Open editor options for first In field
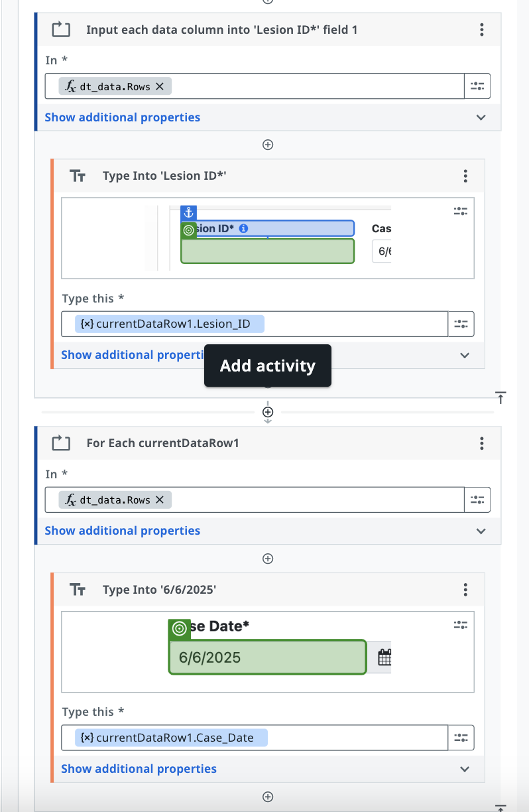 click(x=477, y=86)
